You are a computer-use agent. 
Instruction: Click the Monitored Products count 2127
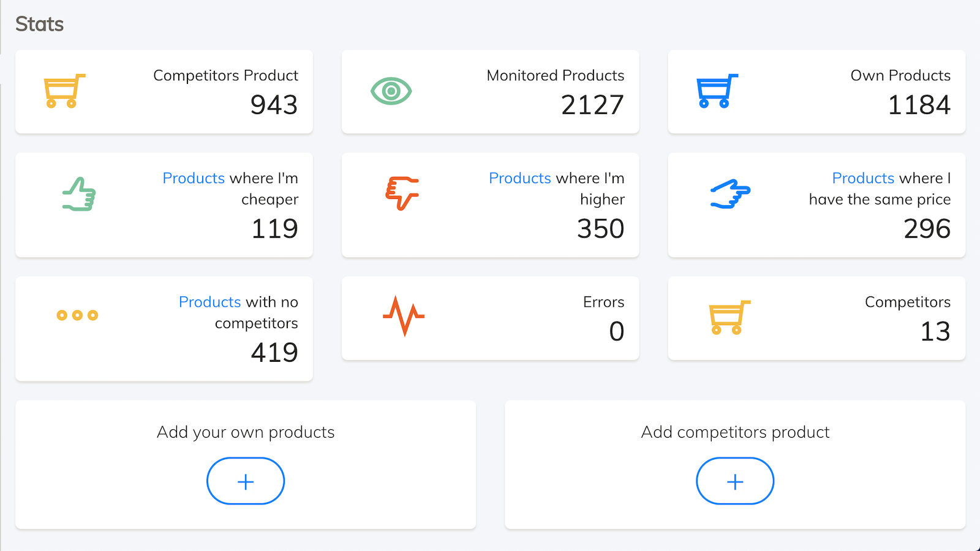(x=592, y=105)
